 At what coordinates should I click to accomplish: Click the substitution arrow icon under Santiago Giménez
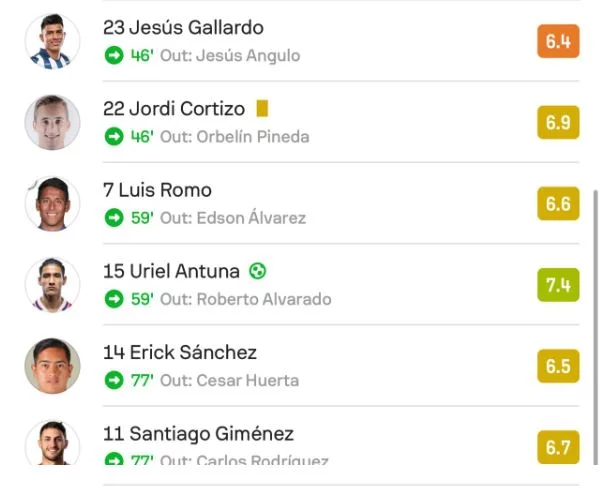point(114,459)
